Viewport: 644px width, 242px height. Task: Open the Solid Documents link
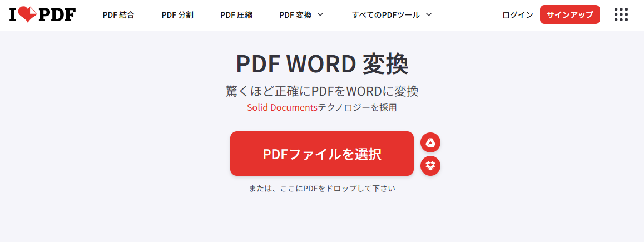click(x=282, y=107)
